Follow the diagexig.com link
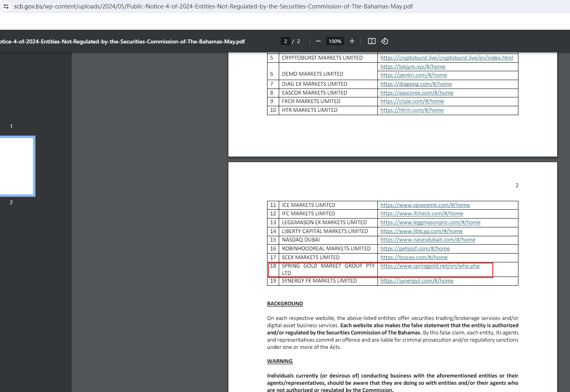The image size is (570, 392). pyautogui.click(x=416, y=84)
